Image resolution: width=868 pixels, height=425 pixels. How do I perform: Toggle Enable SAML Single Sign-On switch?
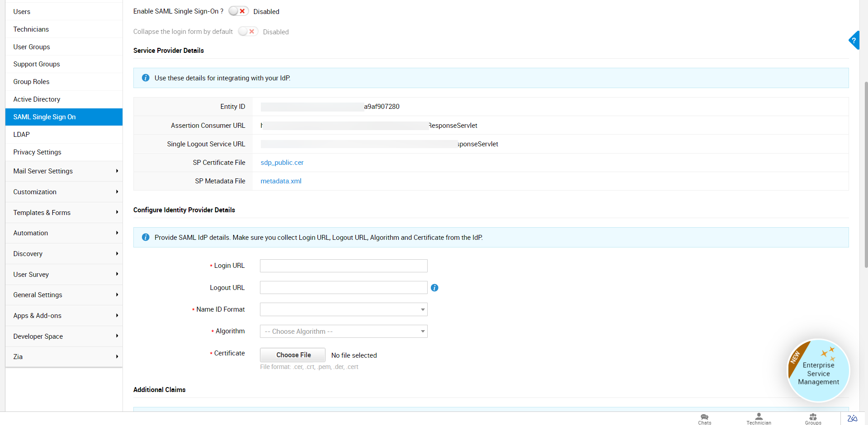point(238,11)
